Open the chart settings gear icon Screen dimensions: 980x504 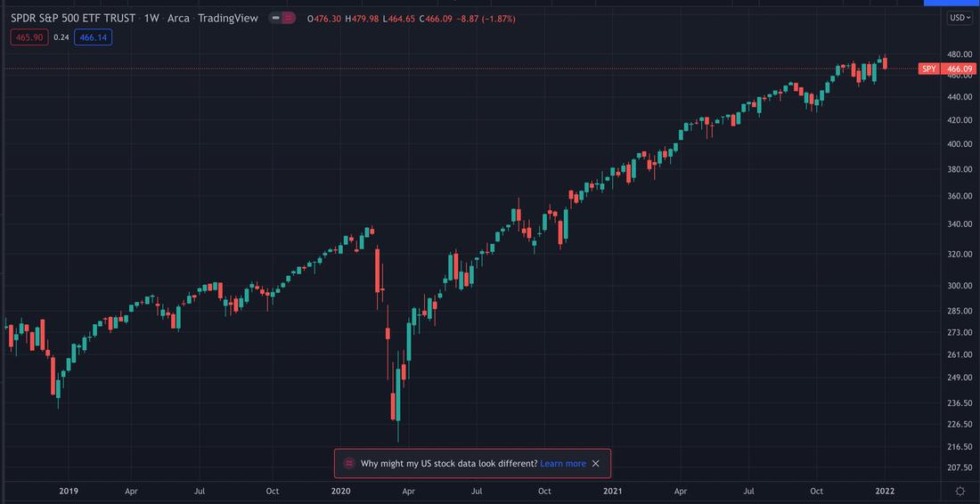click(x=960, y=491)
